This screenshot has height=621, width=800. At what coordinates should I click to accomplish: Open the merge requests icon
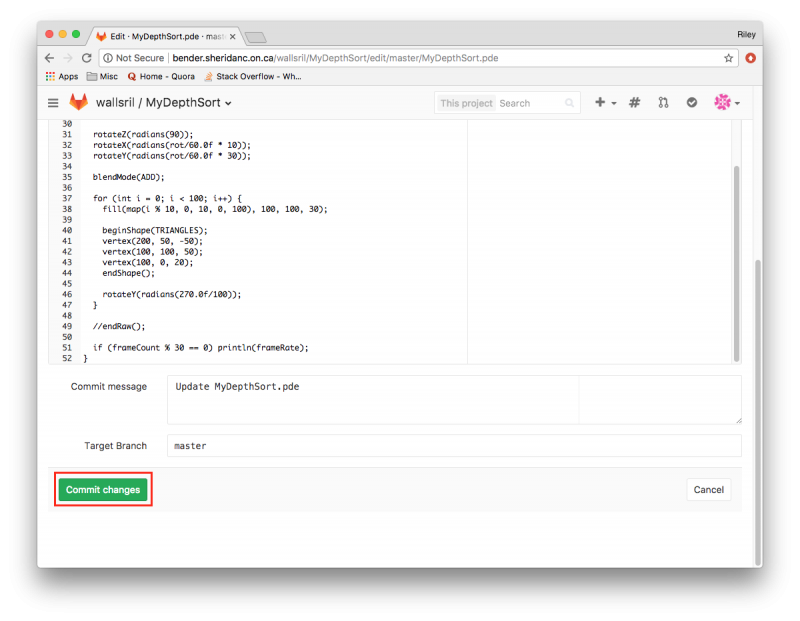tap(663, 103)
